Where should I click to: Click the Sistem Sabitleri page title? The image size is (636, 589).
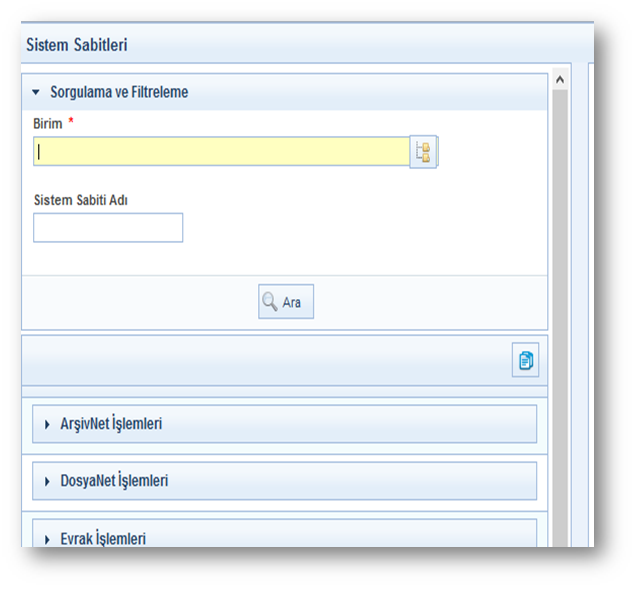[x=77, y=44]
